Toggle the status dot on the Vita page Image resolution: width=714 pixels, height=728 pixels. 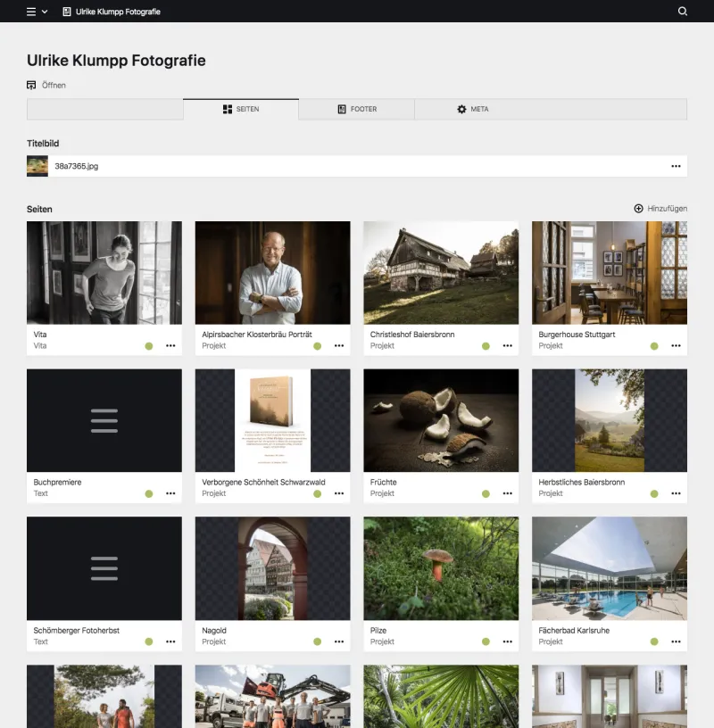pos(150,345)
